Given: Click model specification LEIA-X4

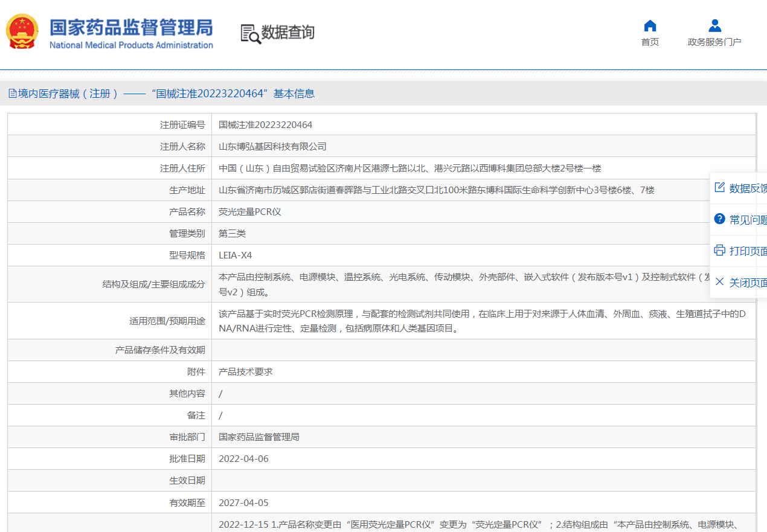Looking at the screenshot, I should (236, 255).
